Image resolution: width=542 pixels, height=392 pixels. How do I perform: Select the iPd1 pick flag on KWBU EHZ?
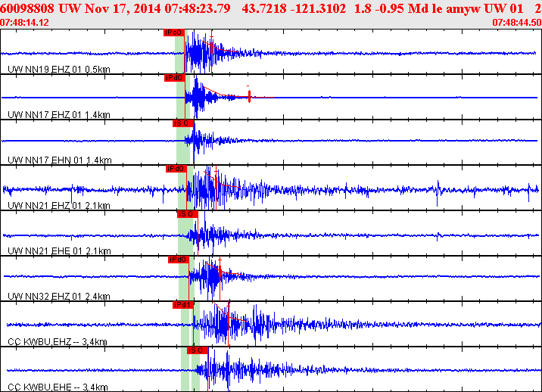click(x=183, y=305)
